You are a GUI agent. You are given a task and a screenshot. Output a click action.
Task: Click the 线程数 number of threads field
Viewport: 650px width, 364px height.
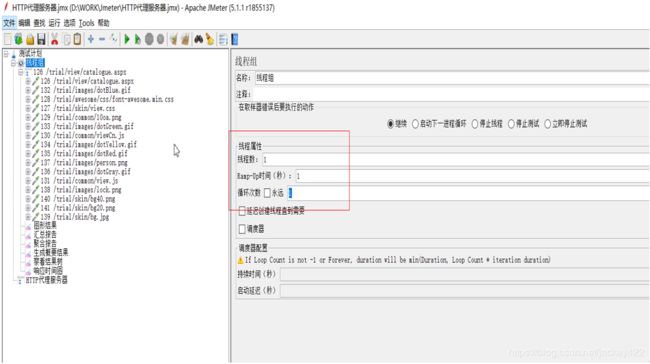(x=455, y=160)
